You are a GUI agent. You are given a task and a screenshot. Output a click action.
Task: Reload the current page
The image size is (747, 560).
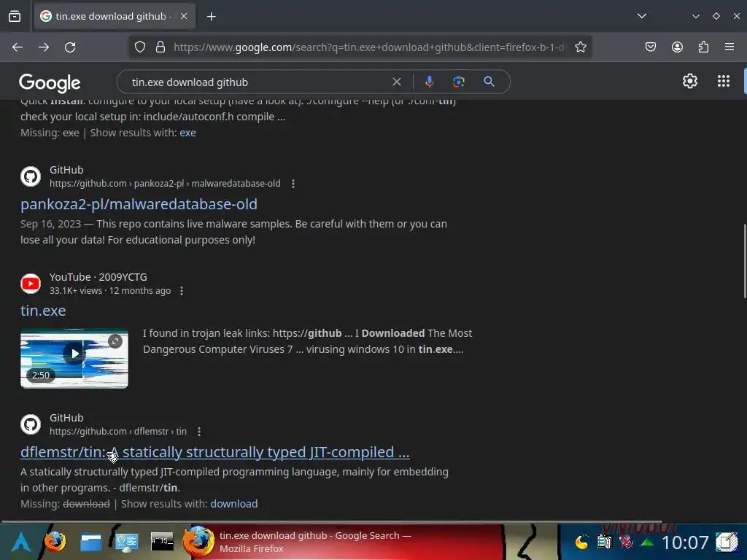point(70,47)
